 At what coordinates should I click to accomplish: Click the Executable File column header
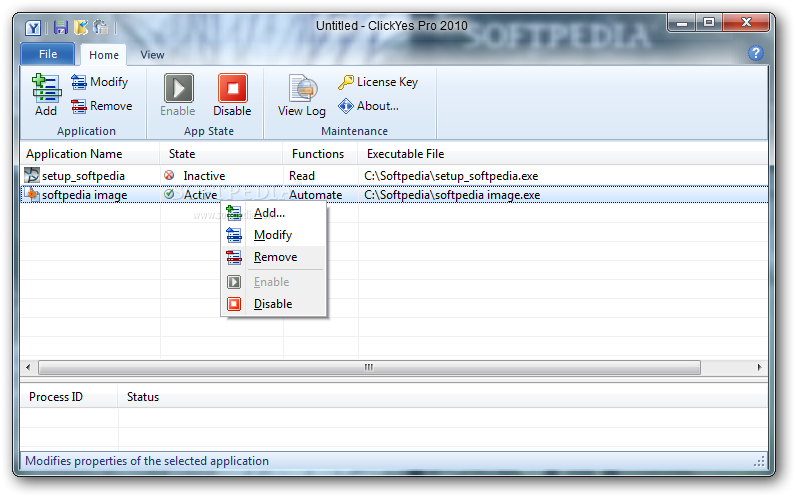563,154
